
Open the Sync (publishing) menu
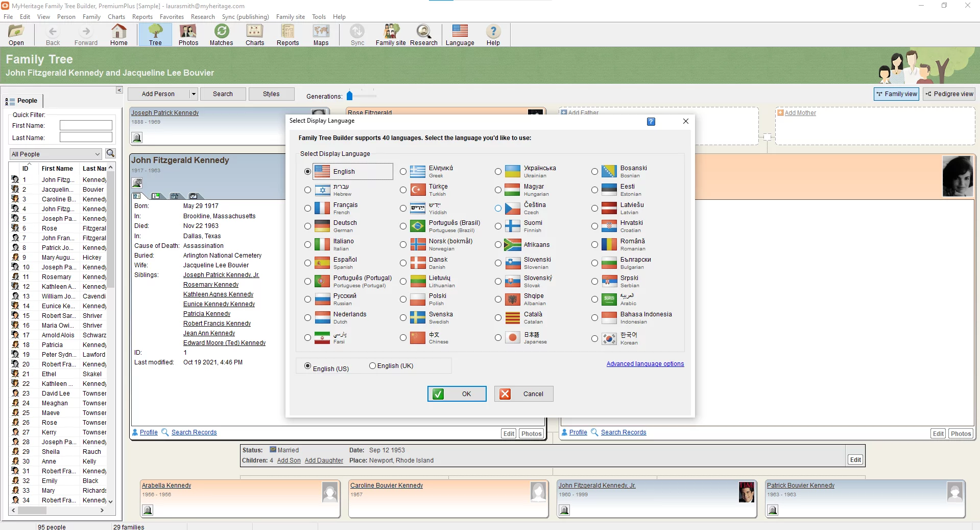[245, 17]
